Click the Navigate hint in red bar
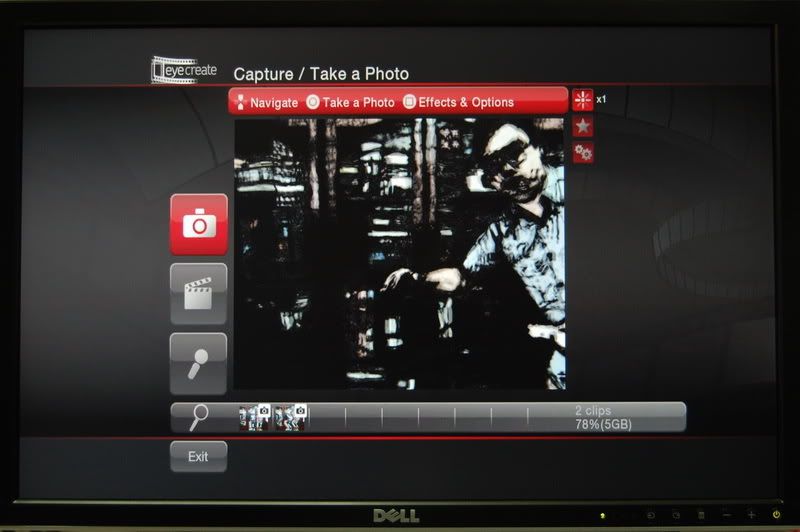This screenshot has width=800, height=532. [x=266, y=103]
